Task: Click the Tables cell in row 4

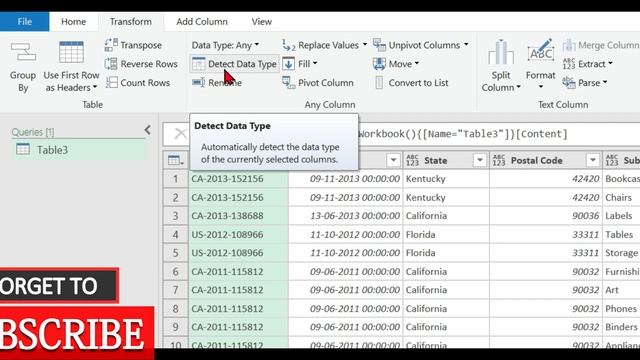Action: [x=621, y=235]
